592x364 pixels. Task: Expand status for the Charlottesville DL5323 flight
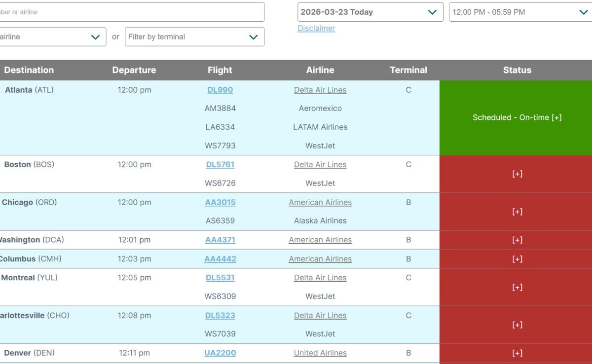(x=517, y=325)
